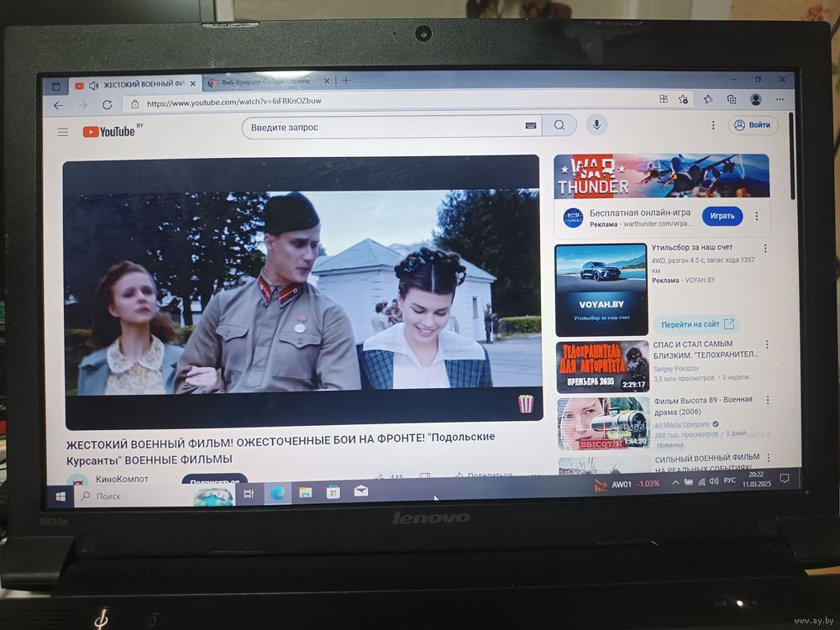Open options for СИЛЬНЫЙ ВОЕННЫЙ ФИЛЬМ video

(769, 458)
